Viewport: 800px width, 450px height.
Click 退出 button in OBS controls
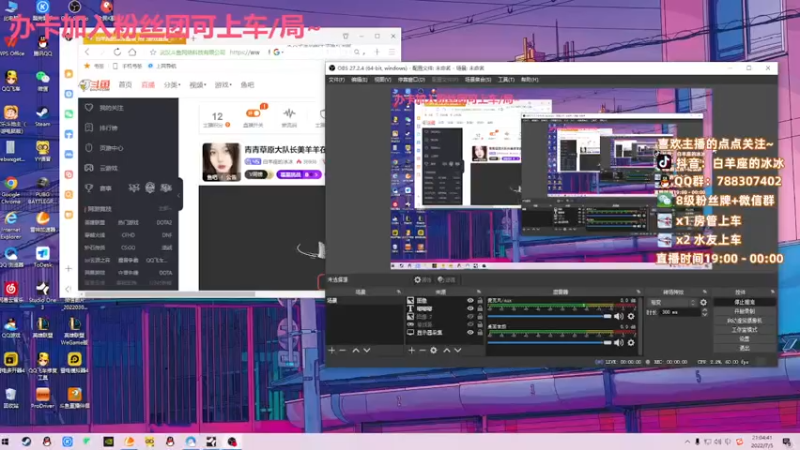[744, 348]
